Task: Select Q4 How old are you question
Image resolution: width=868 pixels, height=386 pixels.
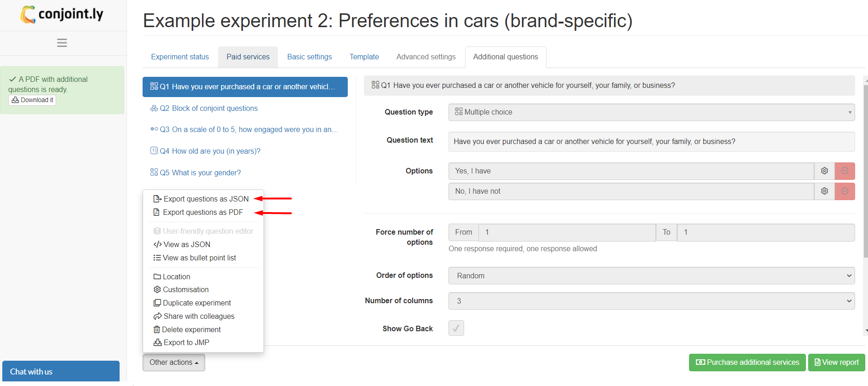Action: pos(245,151)
